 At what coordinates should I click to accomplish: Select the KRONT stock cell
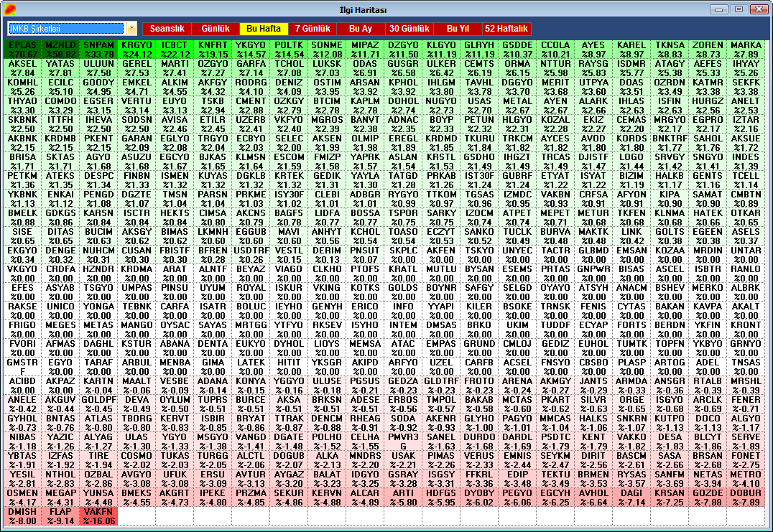tap(746, 330)
